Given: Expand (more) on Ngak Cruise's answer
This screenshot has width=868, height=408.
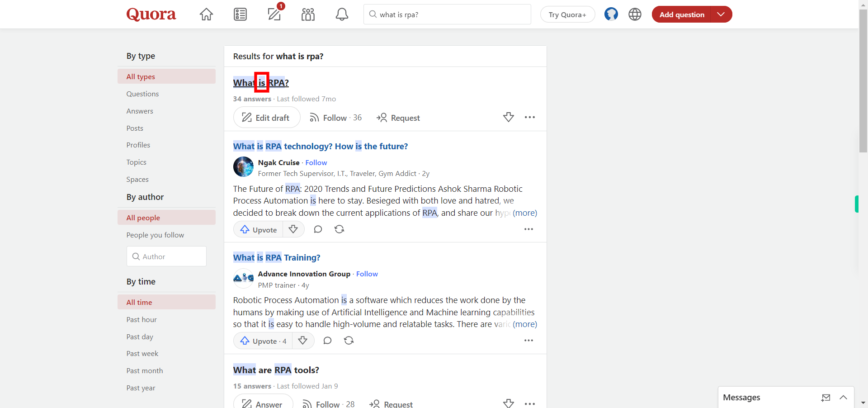Looking at the screenshot, I should pos(525,213).
